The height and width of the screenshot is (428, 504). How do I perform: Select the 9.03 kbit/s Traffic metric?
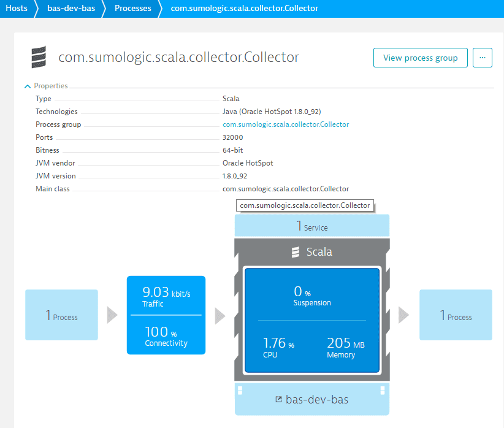tap(166, 296)
